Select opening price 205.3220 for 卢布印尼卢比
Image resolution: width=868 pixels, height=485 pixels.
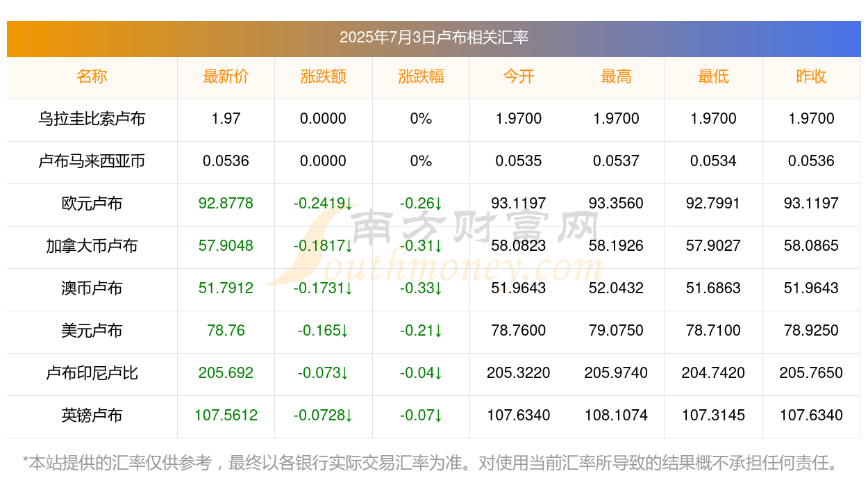click(x=519, y=373)
